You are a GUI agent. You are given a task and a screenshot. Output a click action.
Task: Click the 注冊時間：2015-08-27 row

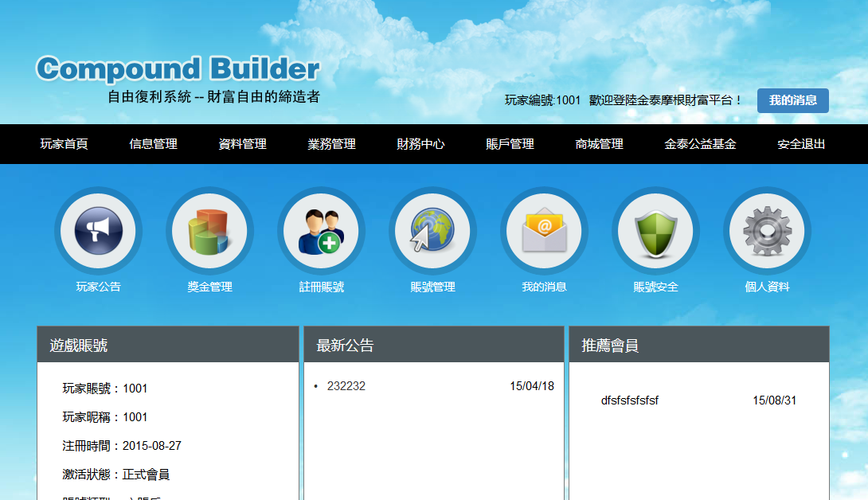coord(122,446)
